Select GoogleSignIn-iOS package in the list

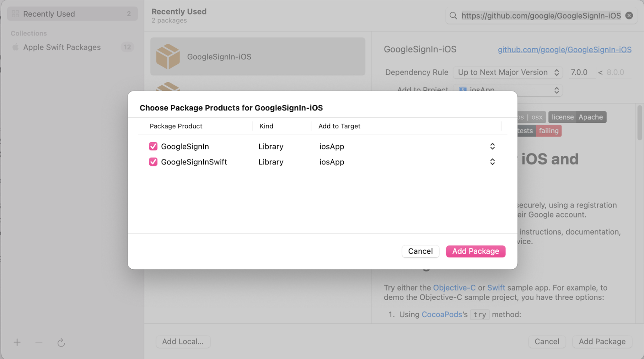point(258,57)
